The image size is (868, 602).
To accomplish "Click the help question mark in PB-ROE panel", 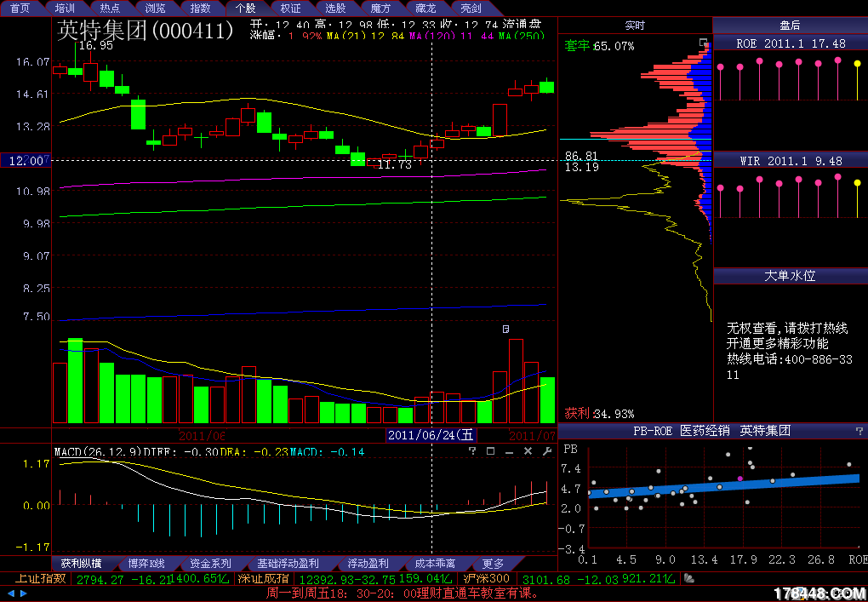I will coord(859,432).
